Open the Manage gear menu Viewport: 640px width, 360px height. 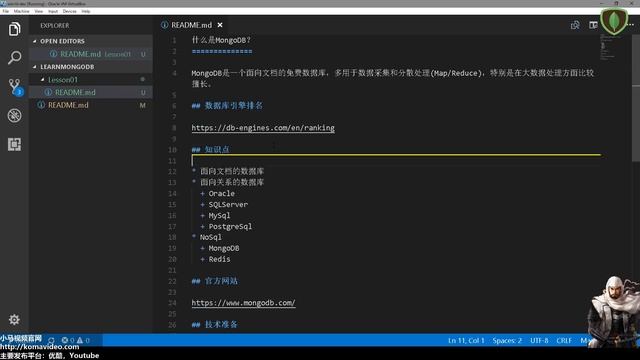(x=14, y=319)
